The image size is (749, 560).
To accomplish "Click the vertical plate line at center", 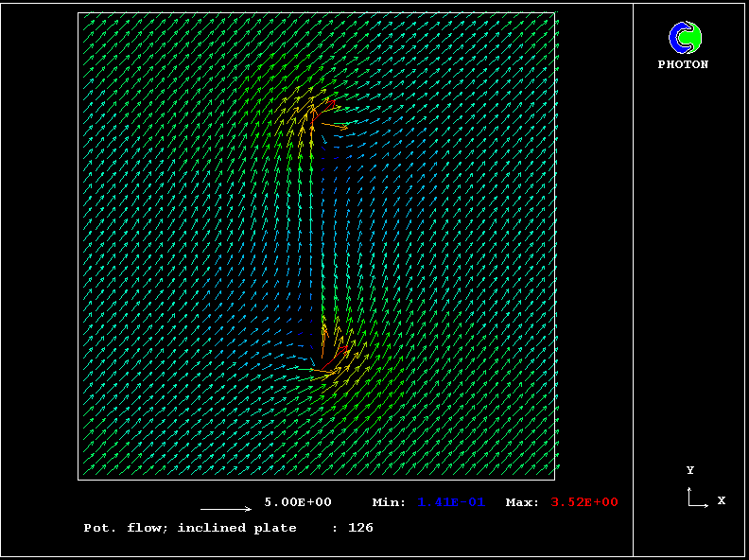I will [316, 236].
